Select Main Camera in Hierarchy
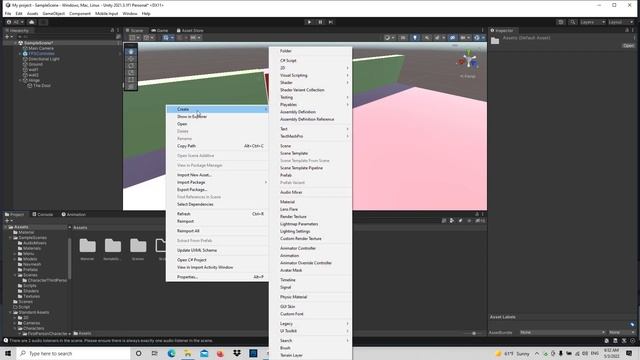The image size is (640, 360). pyautogui.click(x=41, y=48)
